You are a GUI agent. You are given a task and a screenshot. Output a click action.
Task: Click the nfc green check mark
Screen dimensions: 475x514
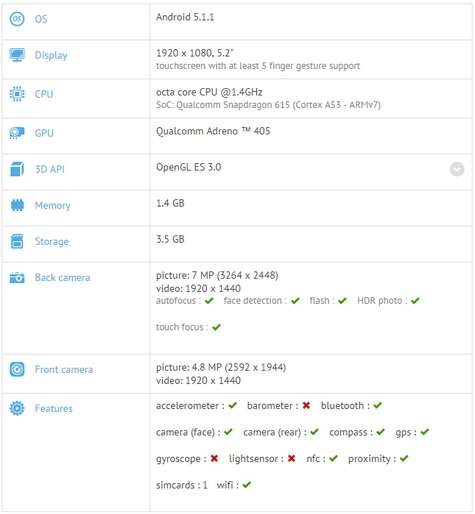[333, 458]
